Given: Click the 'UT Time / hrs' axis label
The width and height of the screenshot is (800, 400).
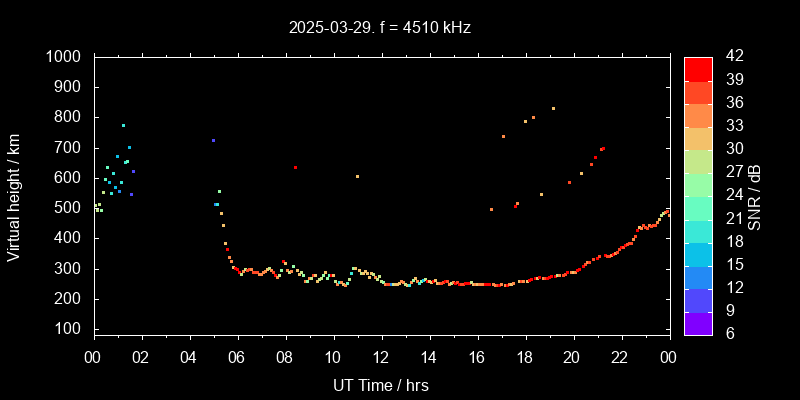Looking at the screenshot, I should coord(381,384).
